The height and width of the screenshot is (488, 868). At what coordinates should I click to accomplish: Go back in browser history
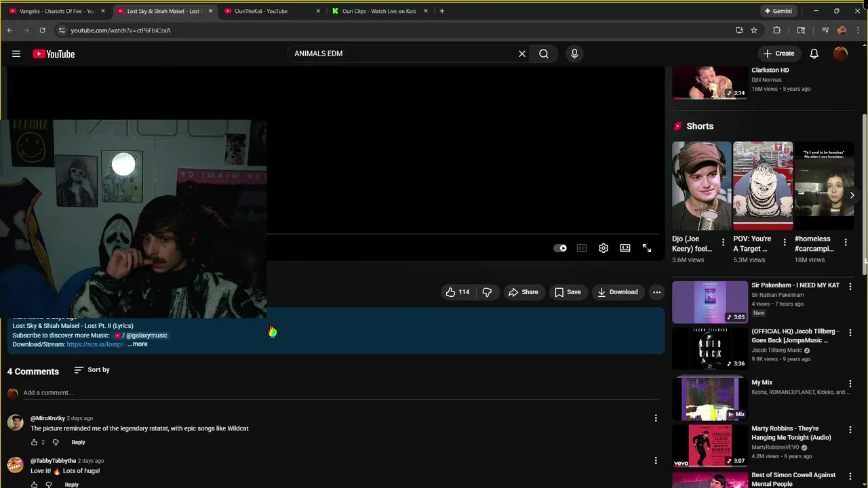[9, 30]
